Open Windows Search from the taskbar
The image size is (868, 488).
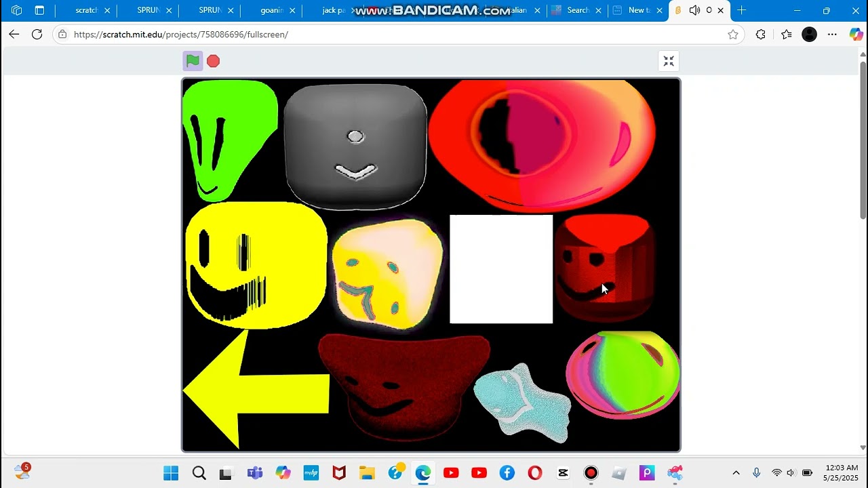199,473
